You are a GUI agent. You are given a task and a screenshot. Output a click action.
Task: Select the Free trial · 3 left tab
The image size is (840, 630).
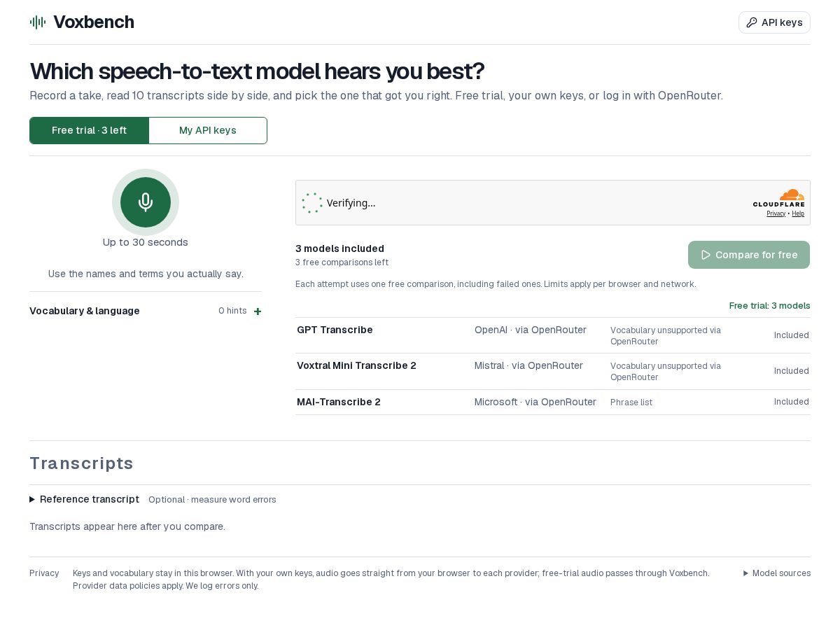[x=89, y=130]
